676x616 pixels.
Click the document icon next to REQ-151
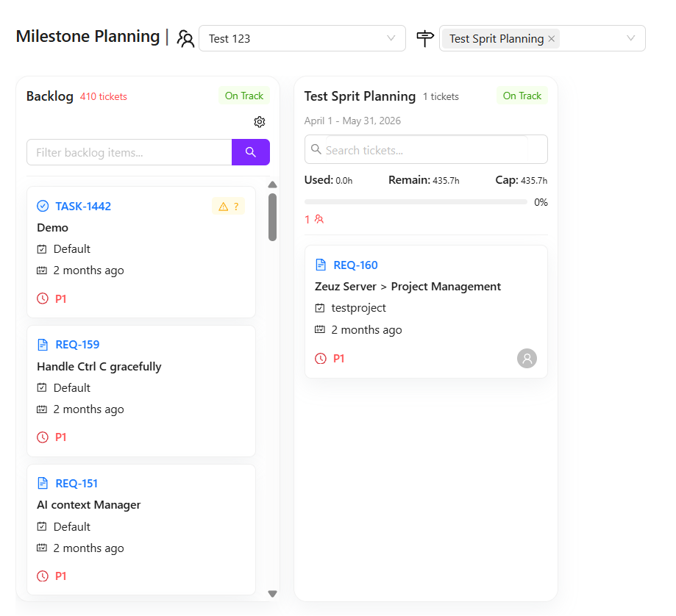[43, 484]
